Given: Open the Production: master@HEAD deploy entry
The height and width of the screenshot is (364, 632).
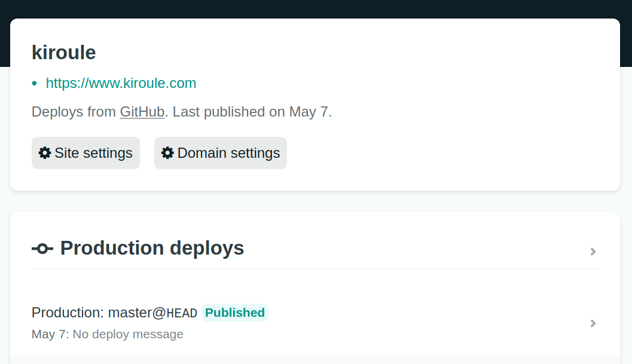Looking at the screenshot, I should tap(315, 323).
